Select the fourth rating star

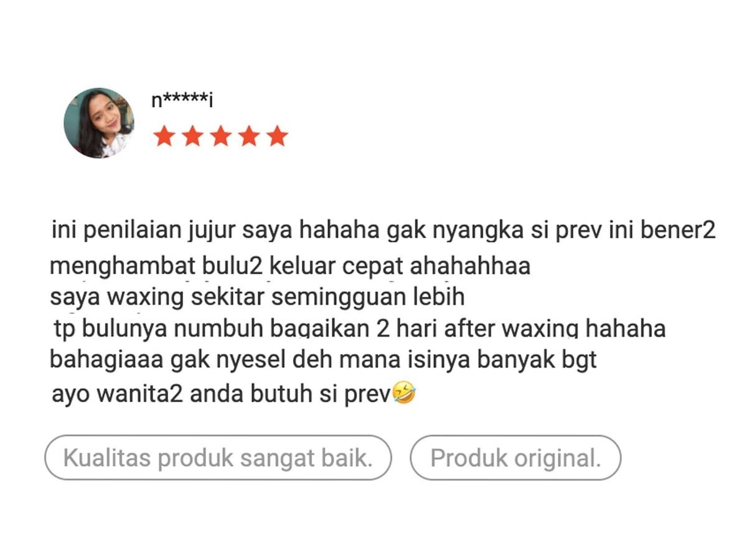coord(249,136)
